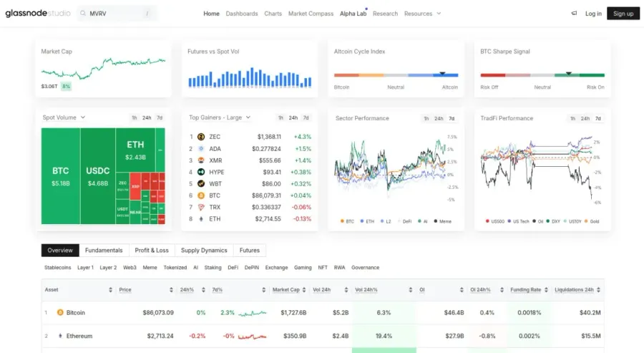Set Sector Performance timeframe to 1h
The image size is (644, 353).
[x=426, y=118]
